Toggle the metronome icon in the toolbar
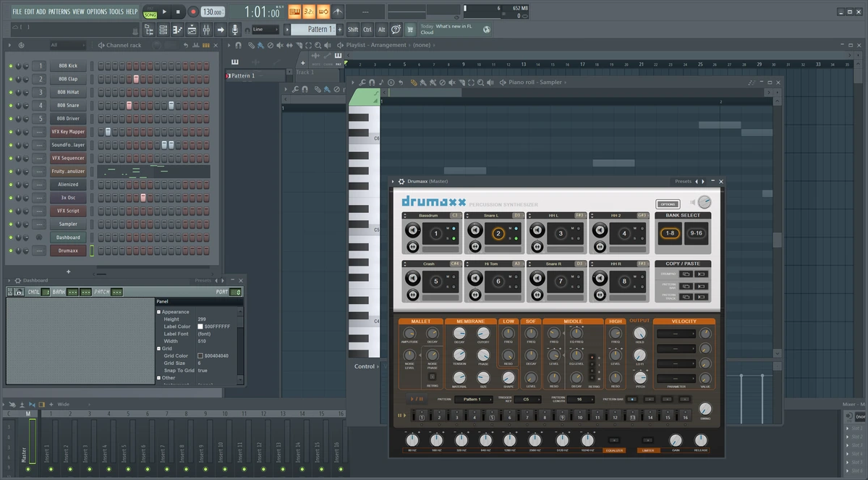The width and height of the screenshot is (868, 480). (x=338, y=12)
